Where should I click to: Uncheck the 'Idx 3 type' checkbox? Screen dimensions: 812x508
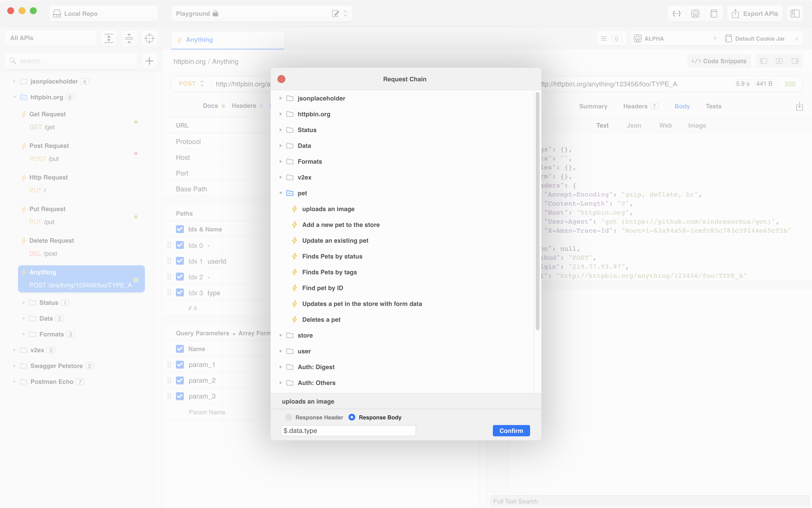(180, 292)
